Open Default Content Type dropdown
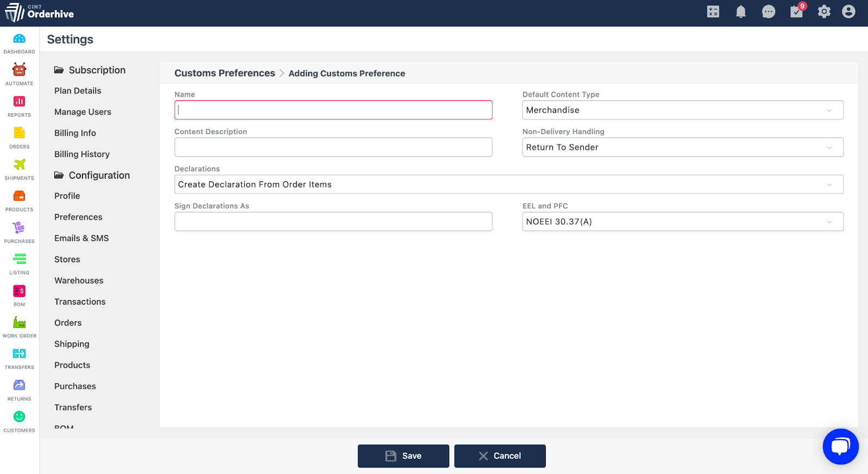868x474 pixels. pyautogui.click(x=682, y=110)
